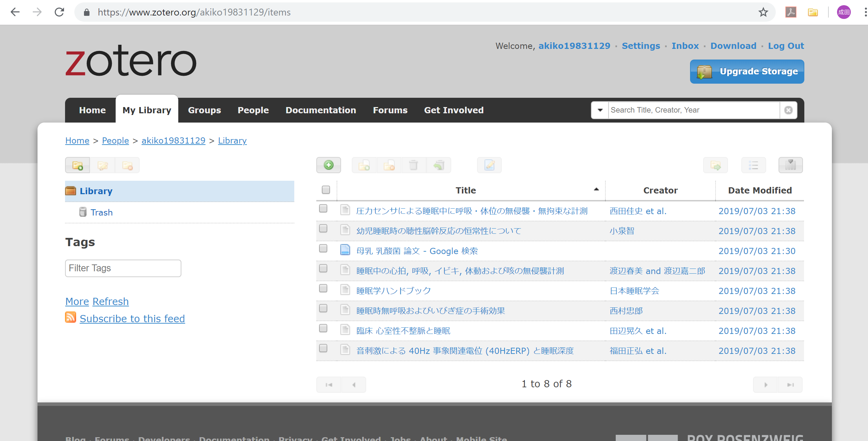Click the Upgrade Storage button

coord(747,72)
